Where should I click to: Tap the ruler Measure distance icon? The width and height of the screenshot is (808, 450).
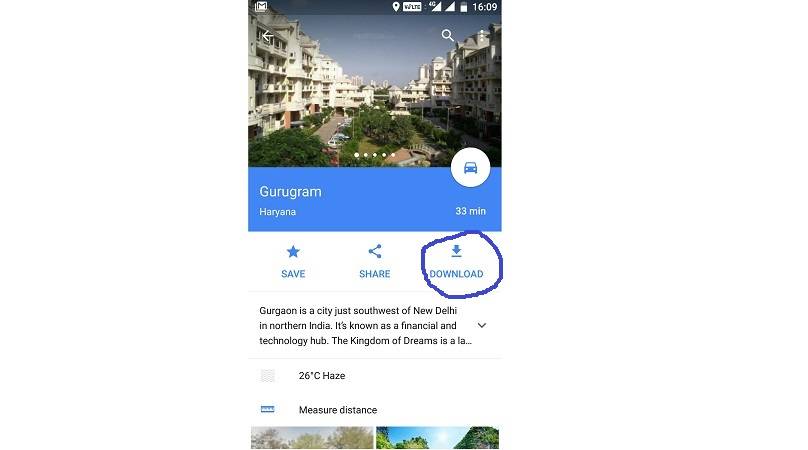267,409
